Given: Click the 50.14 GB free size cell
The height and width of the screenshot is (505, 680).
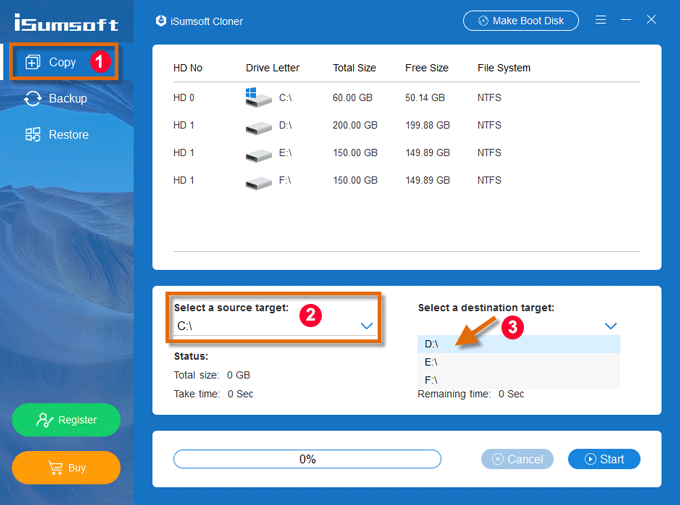Looking at the screenshot, I should tap(425, 98).
